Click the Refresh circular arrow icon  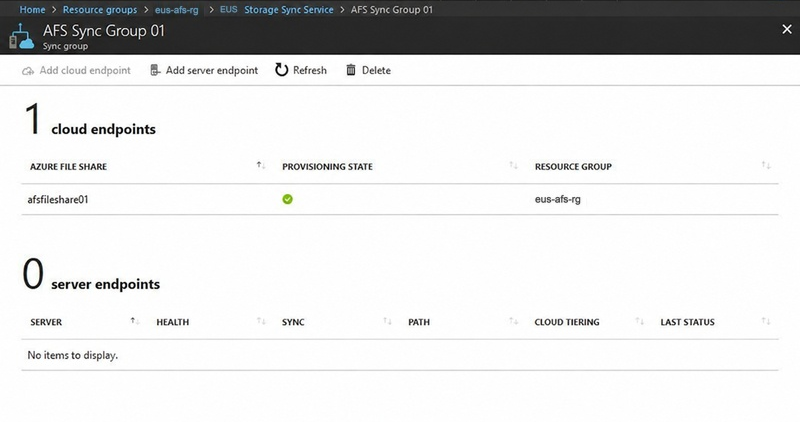(282, 70)
